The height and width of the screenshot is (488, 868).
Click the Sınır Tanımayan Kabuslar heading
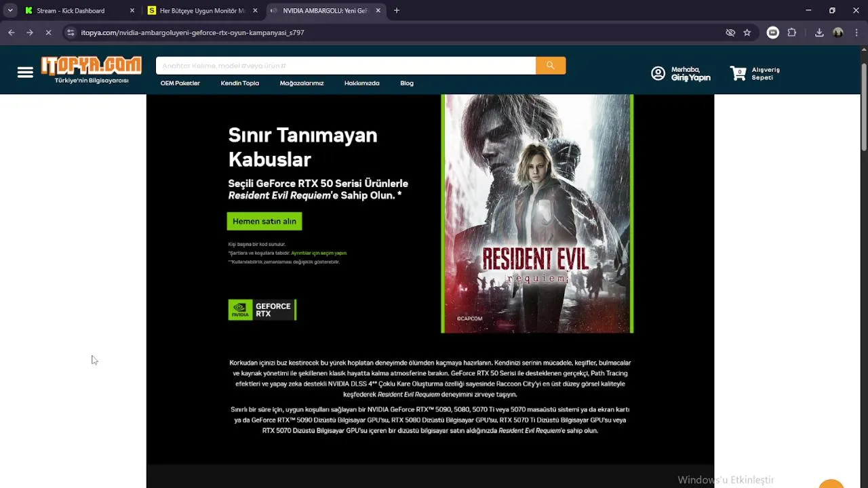[303, 147]
